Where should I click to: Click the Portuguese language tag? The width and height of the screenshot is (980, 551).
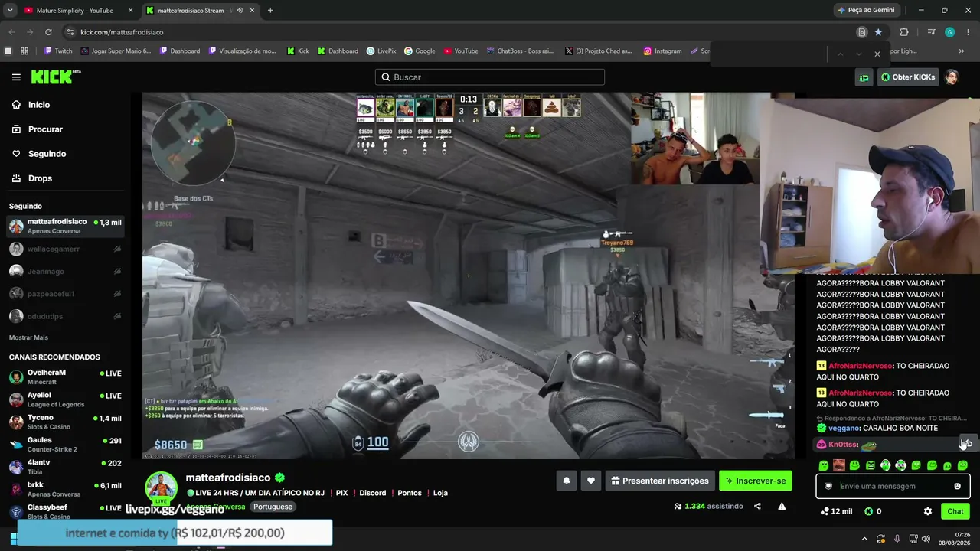click(273, 507)
